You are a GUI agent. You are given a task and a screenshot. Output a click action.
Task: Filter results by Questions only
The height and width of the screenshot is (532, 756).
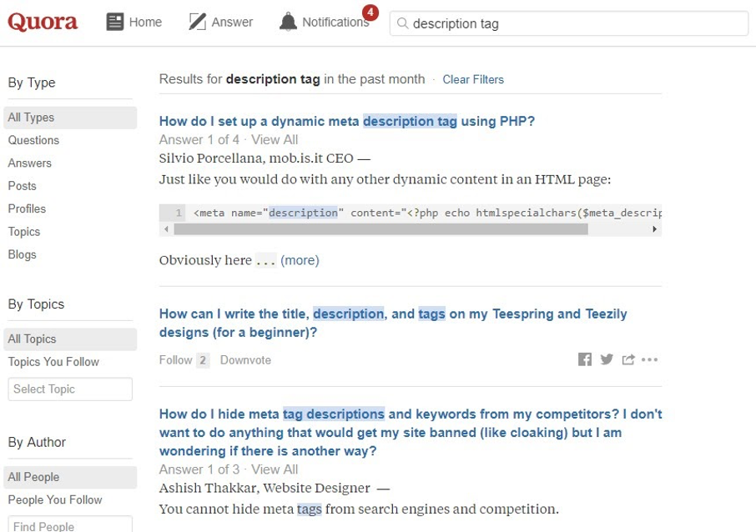coord(33,140)
